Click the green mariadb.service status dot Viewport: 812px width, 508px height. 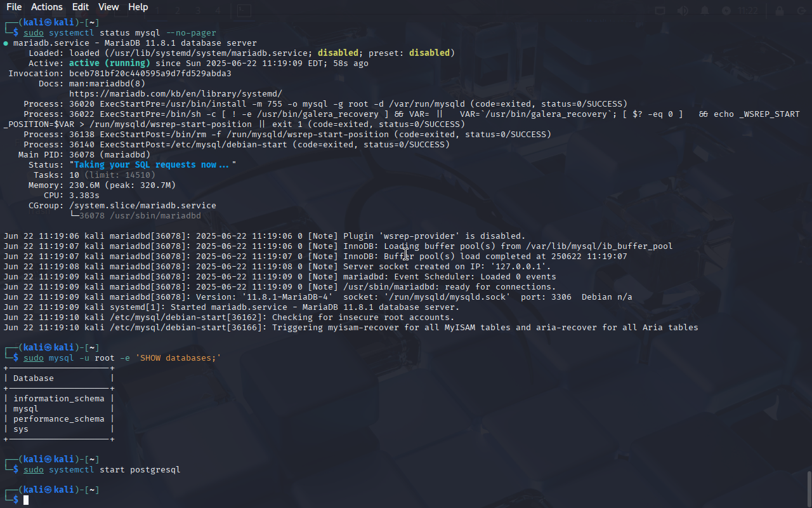coord(6,43)
